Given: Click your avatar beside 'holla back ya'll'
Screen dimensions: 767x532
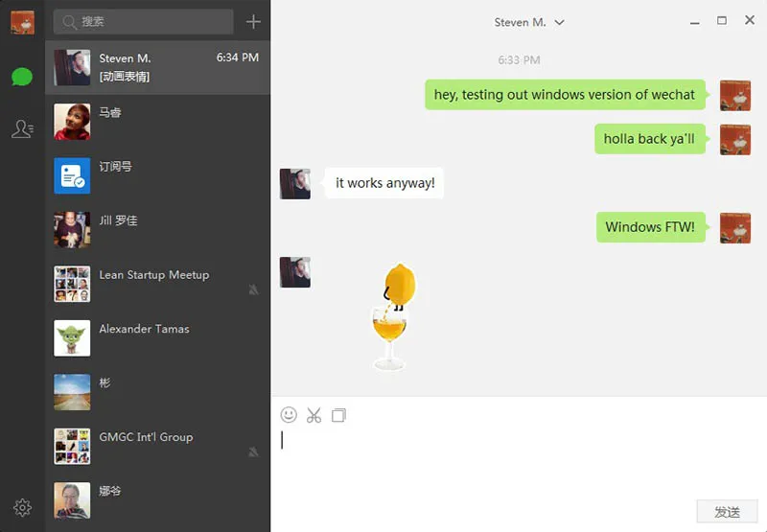Looking at the screenshot, I should [734, 139].
